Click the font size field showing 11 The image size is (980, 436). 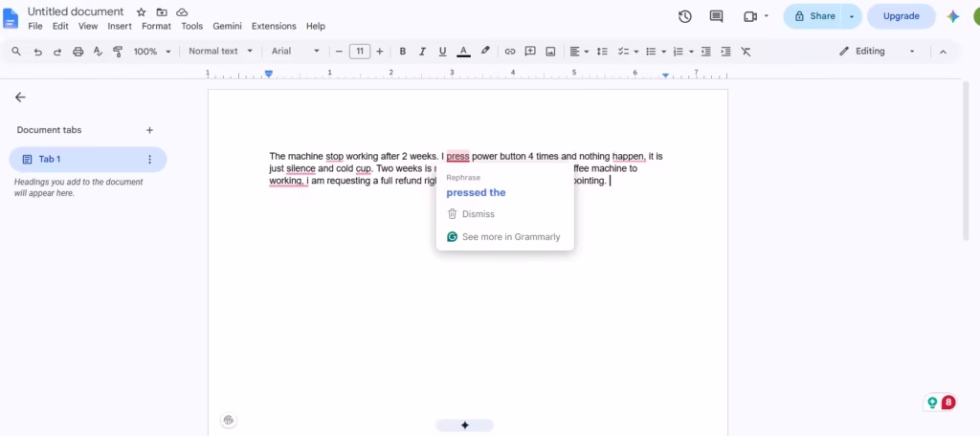[360, 52]
